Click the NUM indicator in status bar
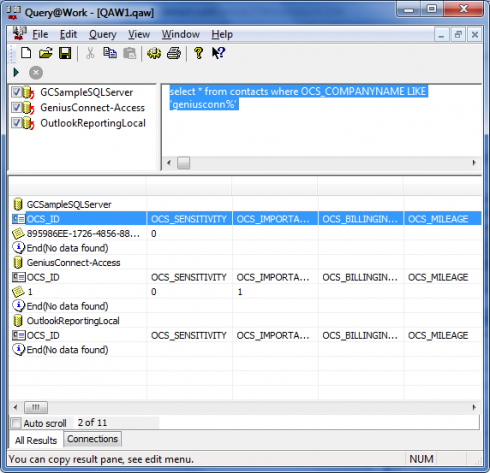Viewport: 490px width, 473px height. coord(421,459)
